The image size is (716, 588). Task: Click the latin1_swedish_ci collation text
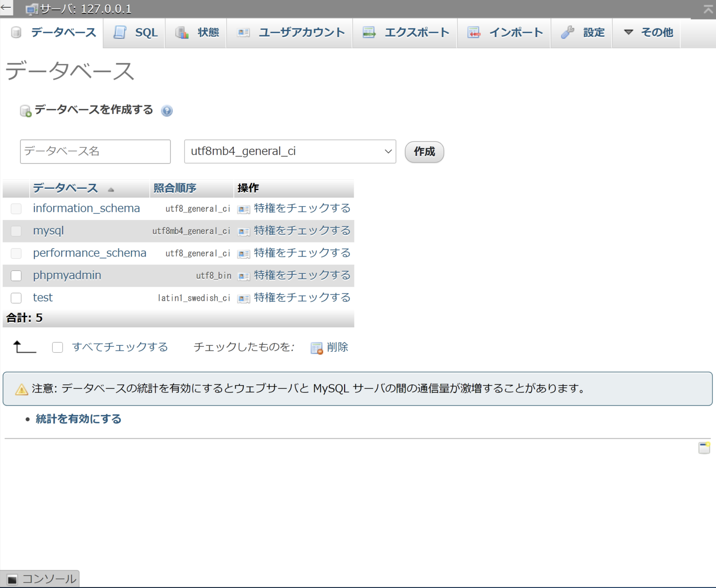coord(194,298)
